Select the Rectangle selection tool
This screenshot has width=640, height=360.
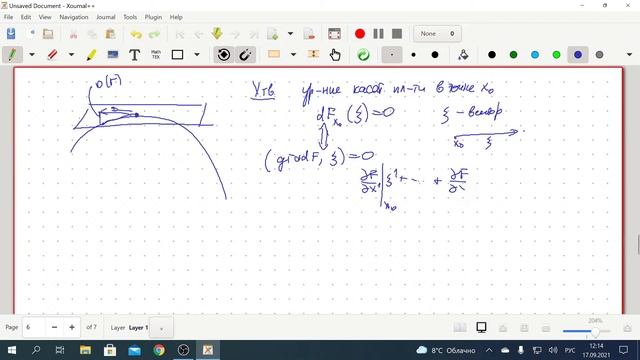tap(274, 54)
